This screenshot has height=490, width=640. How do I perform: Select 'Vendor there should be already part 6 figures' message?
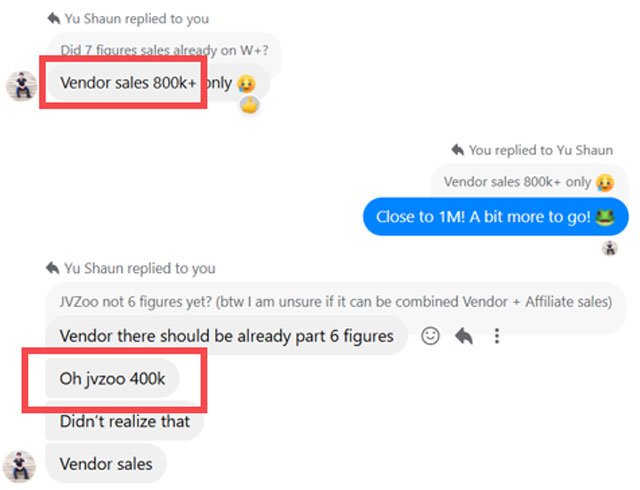pyautogui.click(x=227, y=336)
